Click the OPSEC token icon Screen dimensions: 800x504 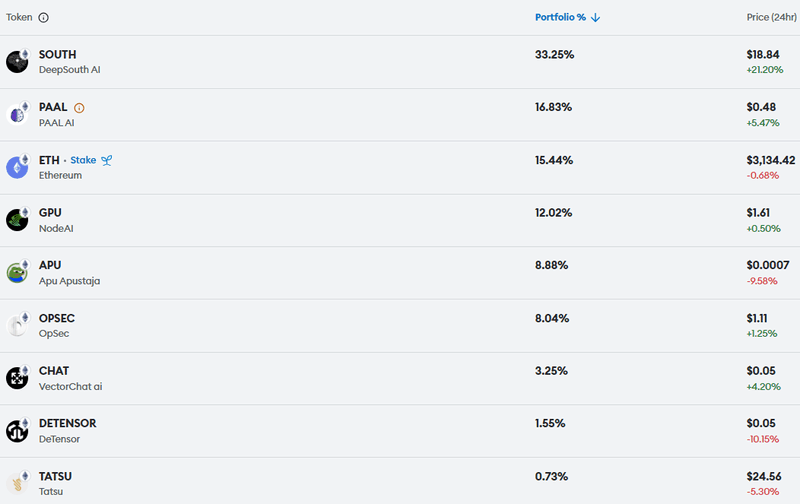(x=17, y=325)
